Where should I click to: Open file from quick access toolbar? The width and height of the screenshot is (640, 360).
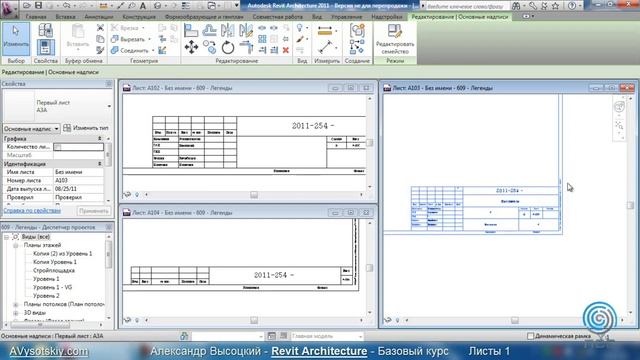point(27,6)
